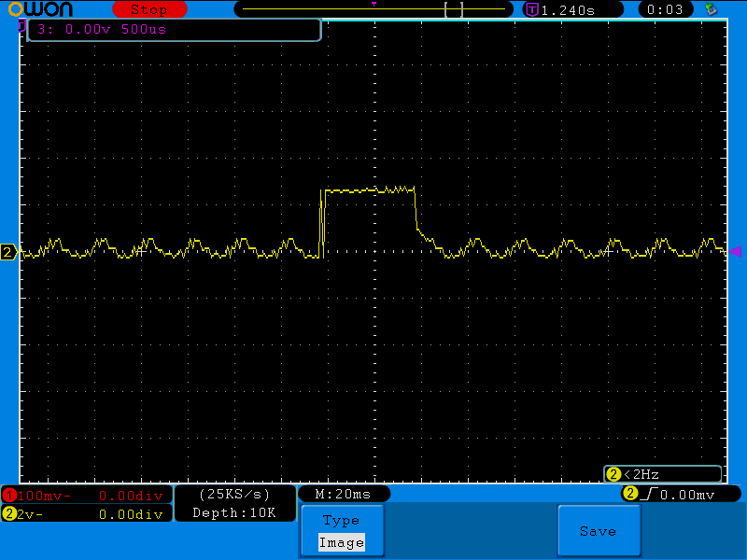Viewport: 747px width, 560px height.
Task: Click the purple trigger level arrow
Action: click(x=735, y=251)
